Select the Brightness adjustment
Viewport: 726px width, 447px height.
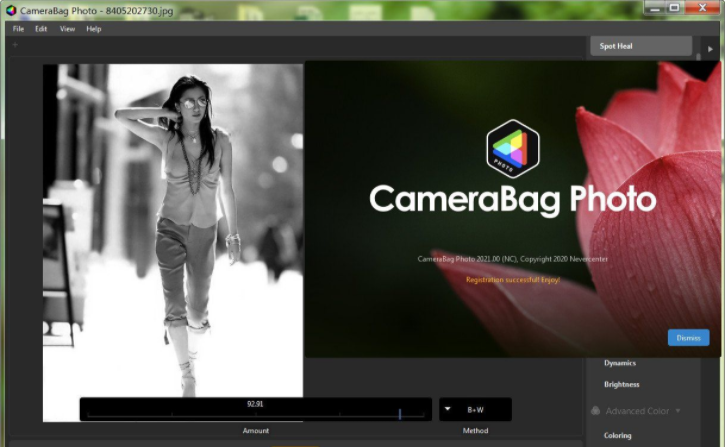[621, 384]
